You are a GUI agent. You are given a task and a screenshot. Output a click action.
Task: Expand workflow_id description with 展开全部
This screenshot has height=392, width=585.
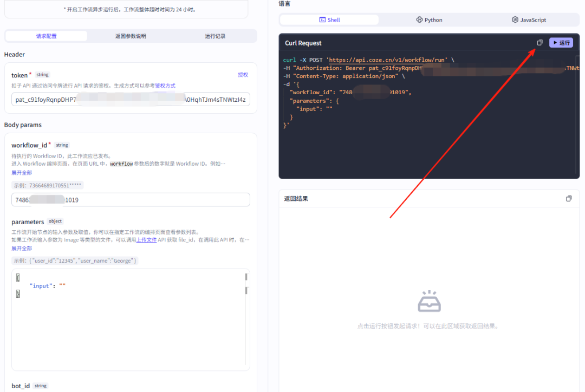click(22, 173)
